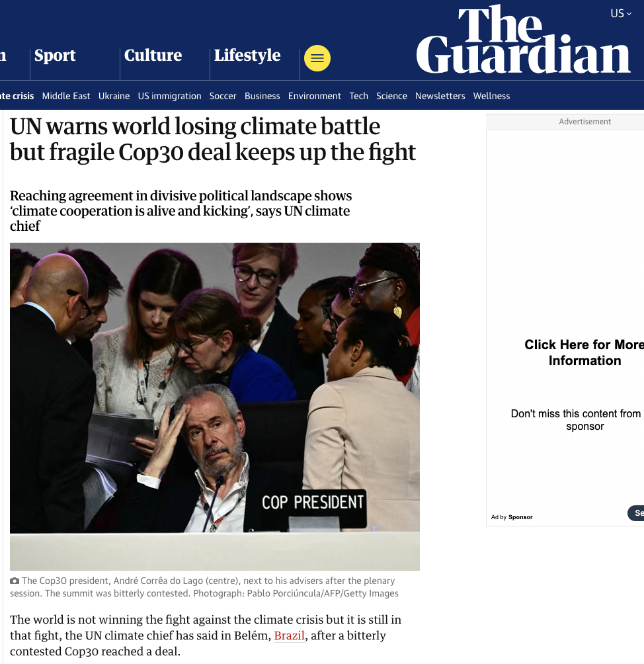Click The Guardian logo

pyautogui.click(x=523, y=39)
